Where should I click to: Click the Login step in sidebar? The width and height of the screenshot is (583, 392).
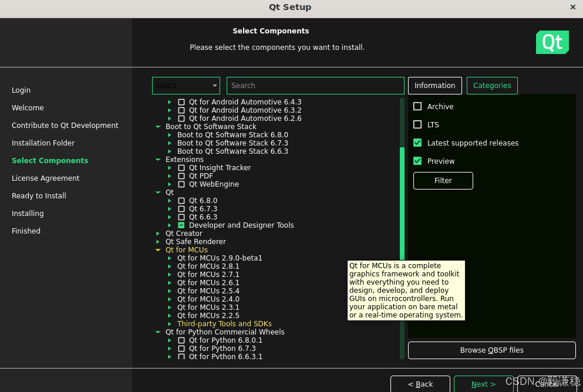[21, 90]
